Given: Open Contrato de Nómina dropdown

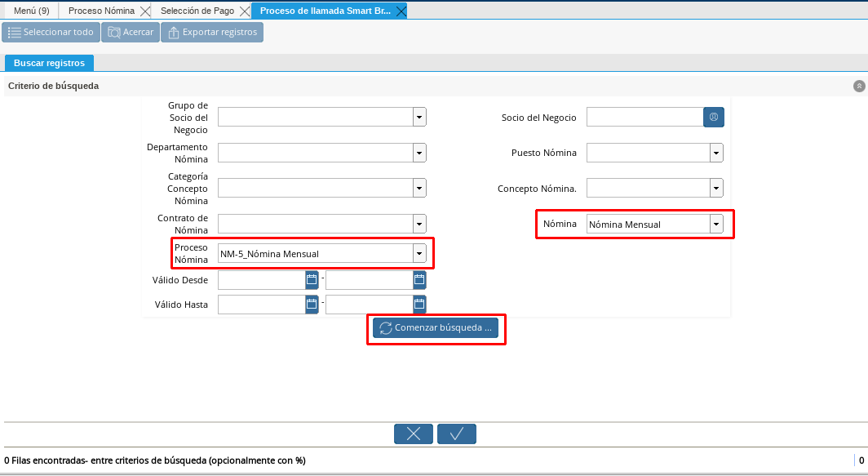Looking at the screenshot, I should [419, 224].
